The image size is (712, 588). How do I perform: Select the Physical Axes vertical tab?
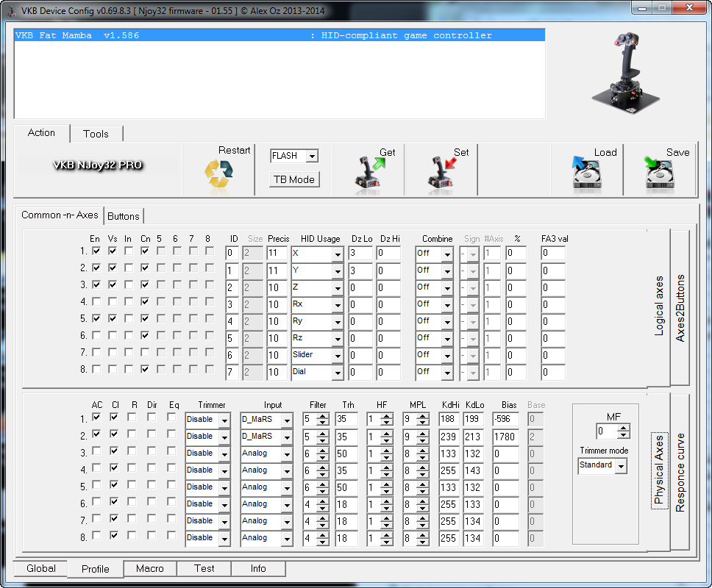pyautogui.click(x=659, y=471)
